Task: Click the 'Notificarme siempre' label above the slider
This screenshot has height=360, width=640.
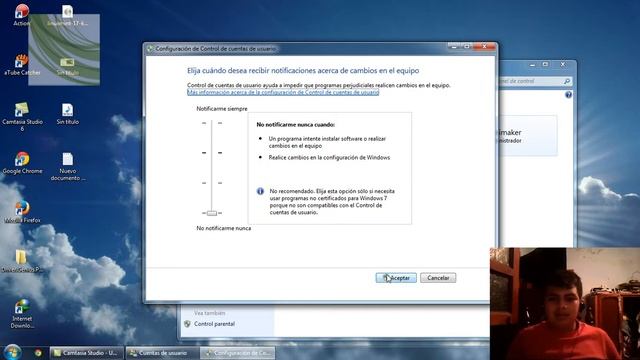Action: coord(222,109)
